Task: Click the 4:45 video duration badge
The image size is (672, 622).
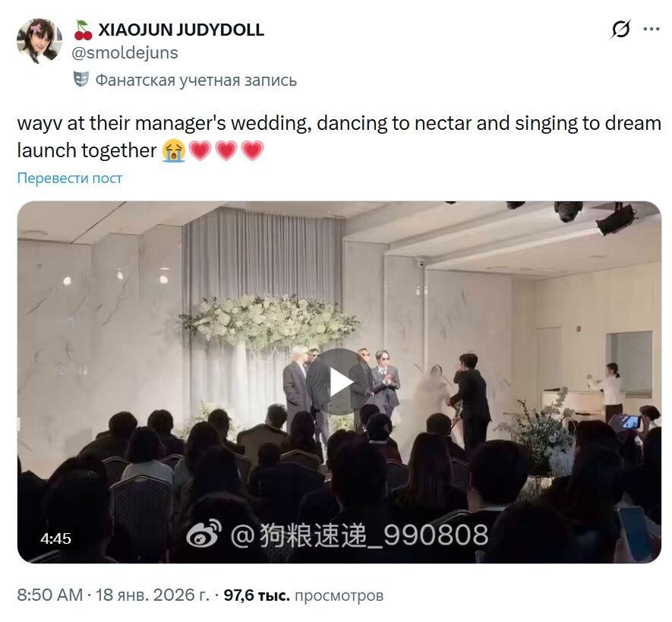Action: point(55,538)
